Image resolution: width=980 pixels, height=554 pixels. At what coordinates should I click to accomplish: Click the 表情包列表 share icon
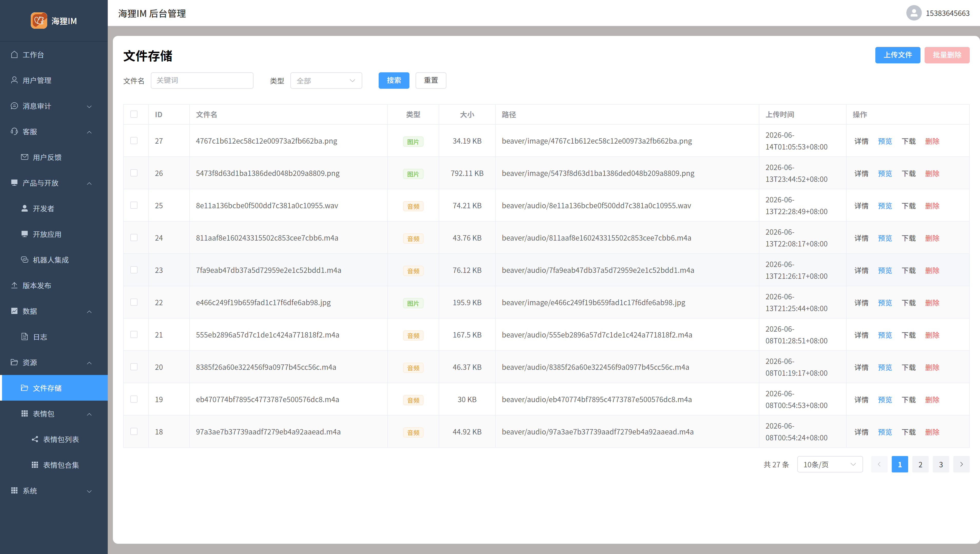coord(35,439)
